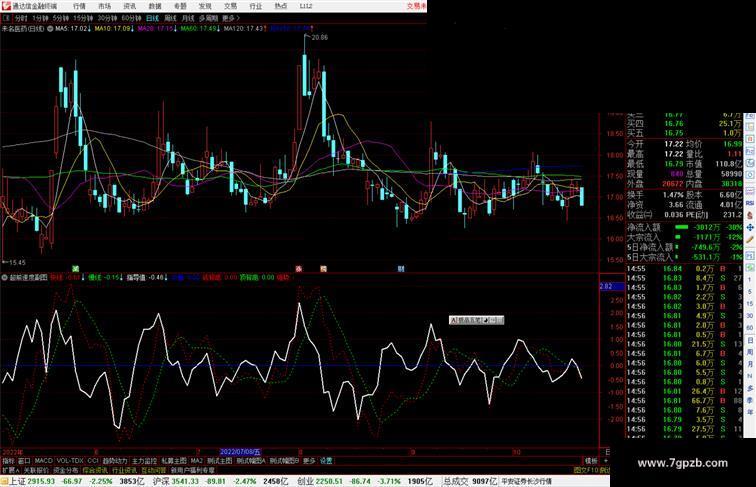
Task: Click the RSI indicator sidebar icon
Action: 750,204
